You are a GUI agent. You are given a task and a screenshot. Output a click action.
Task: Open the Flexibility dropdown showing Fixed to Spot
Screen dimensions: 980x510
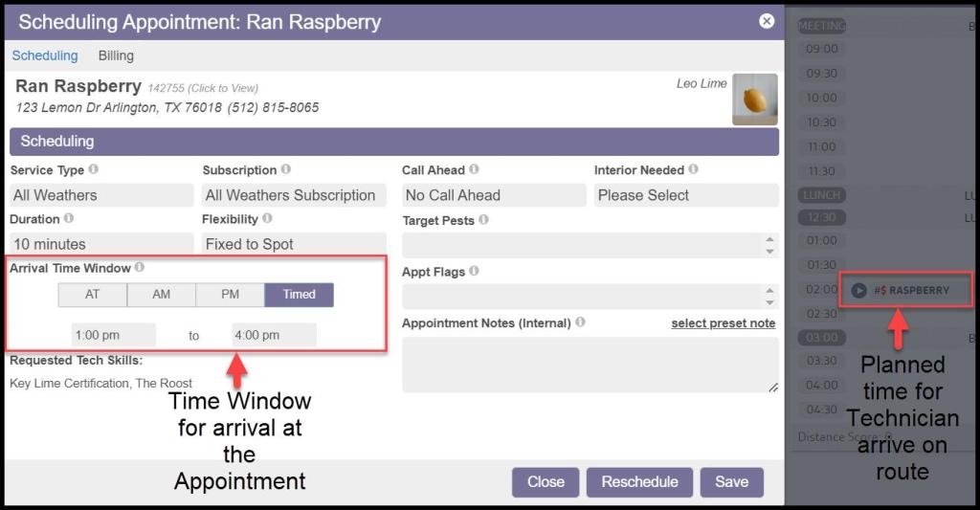point(293,244)
